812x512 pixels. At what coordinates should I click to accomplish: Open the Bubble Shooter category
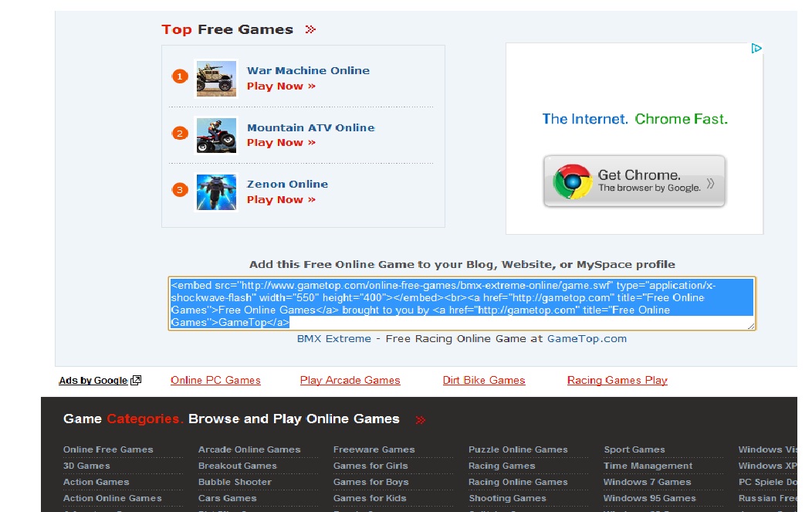(x=235, y=482)
